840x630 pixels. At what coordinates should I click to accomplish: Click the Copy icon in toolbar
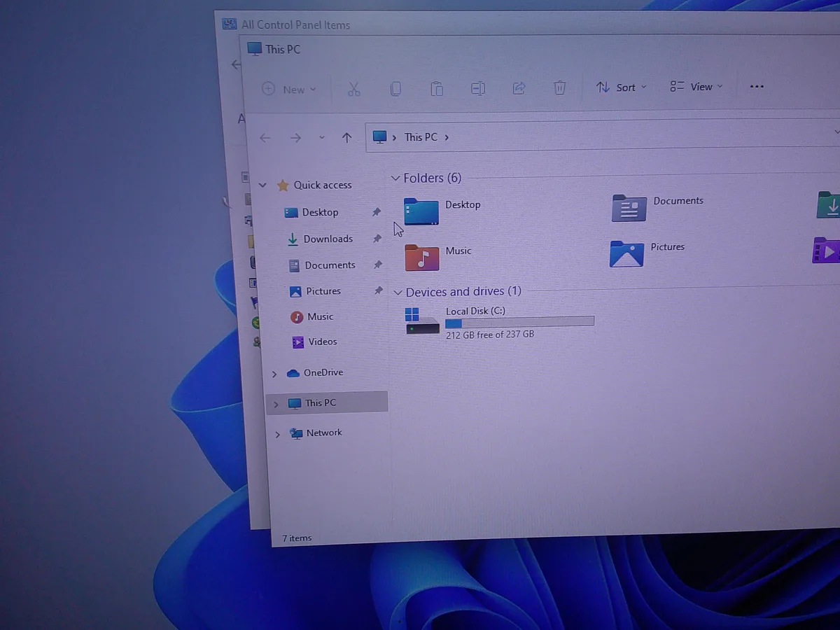[395, 89]
